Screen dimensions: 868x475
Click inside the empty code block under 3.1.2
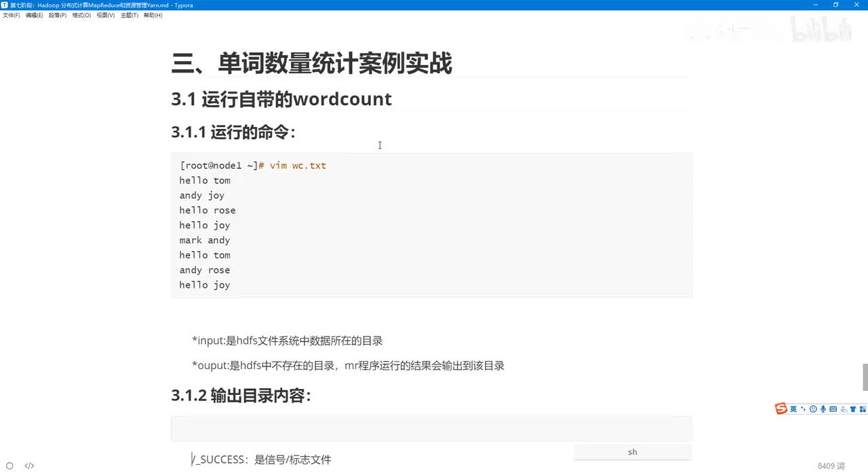point(431,430)
